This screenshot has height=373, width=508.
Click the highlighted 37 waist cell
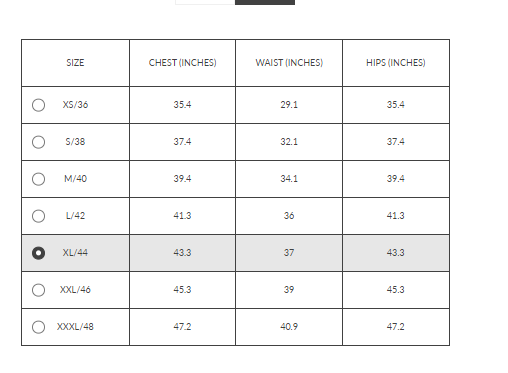(289, 253)
